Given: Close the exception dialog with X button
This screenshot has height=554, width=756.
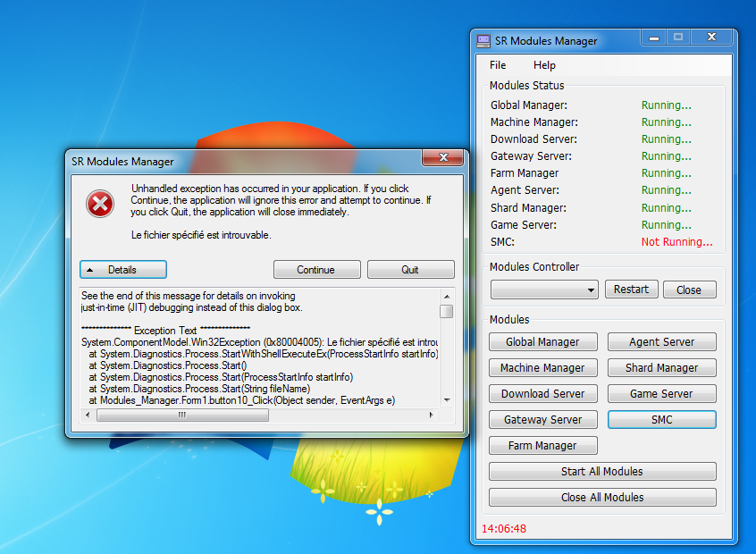Looking at the screenshot, I should (442, 158).
